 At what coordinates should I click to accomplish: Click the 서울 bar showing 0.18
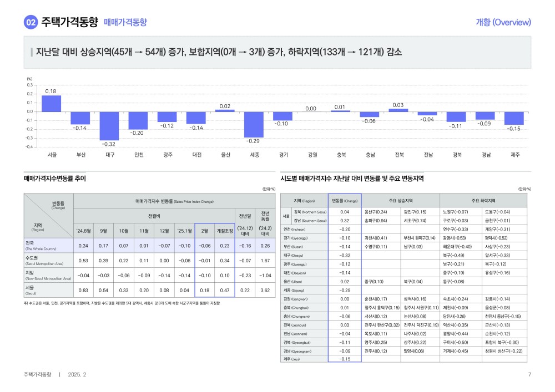pos(52,104)
